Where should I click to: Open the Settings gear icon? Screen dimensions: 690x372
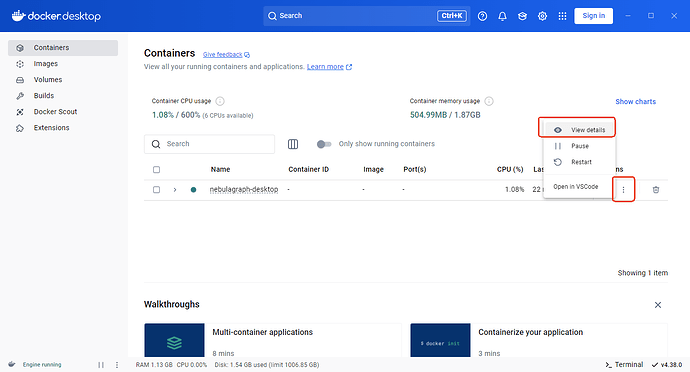pos(542,16)
